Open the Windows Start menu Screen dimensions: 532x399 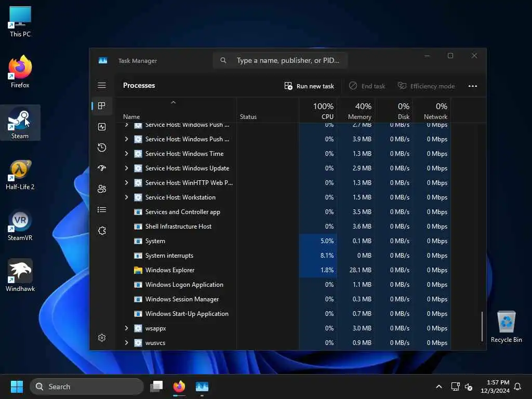[17, 387]
